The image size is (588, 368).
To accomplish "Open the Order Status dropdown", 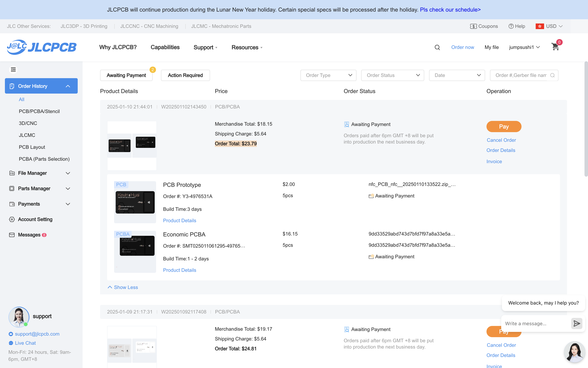I will point(392,75).
